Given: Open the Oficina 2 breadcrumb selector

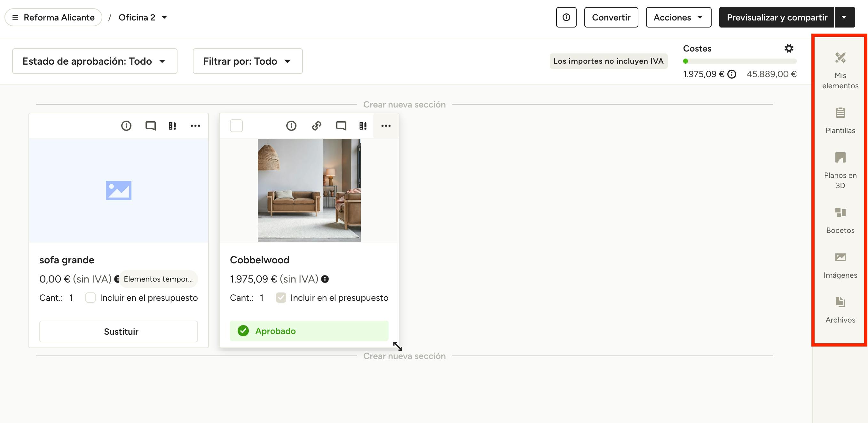Looking at the screenshot, I should tap(143, 17).
